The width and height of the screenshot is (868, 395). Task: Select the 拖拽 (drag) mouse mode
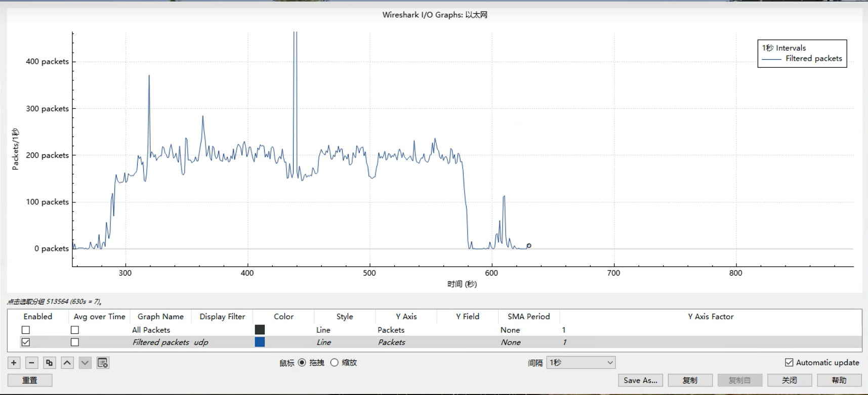302,363
